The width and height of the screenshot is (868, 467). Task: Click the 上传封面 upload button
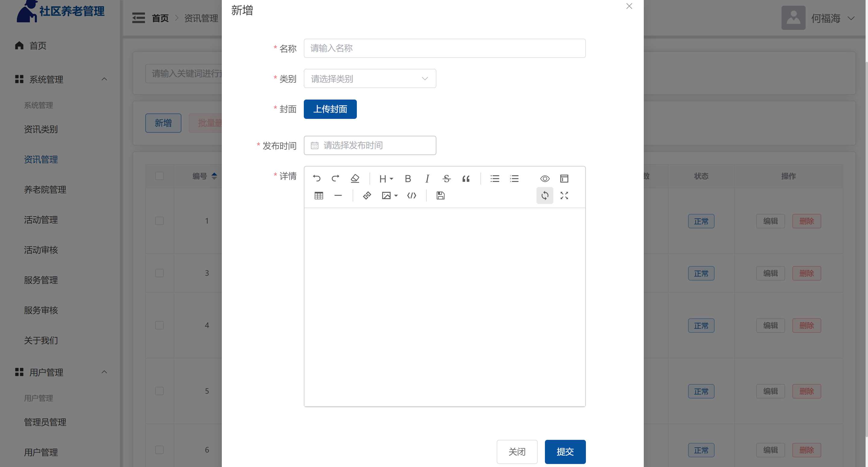click(330, 109)
